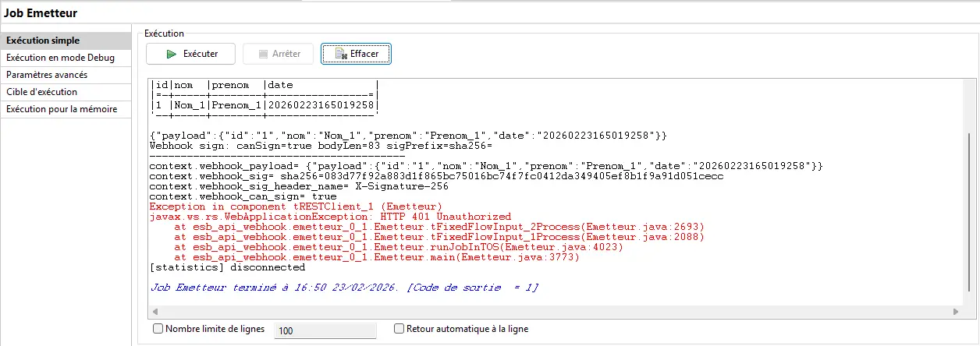The image size is (980, 346).
Task: Clear the console with the Effacer button
Action: click(356, 54)
